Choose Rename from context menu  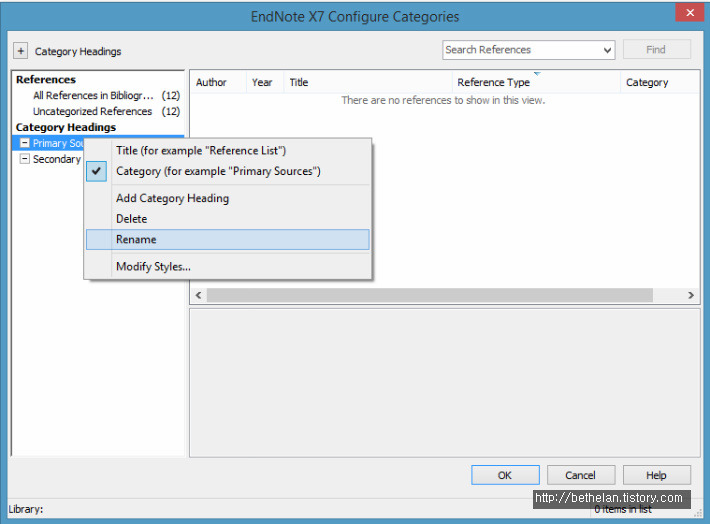click(x=228, y=239)
